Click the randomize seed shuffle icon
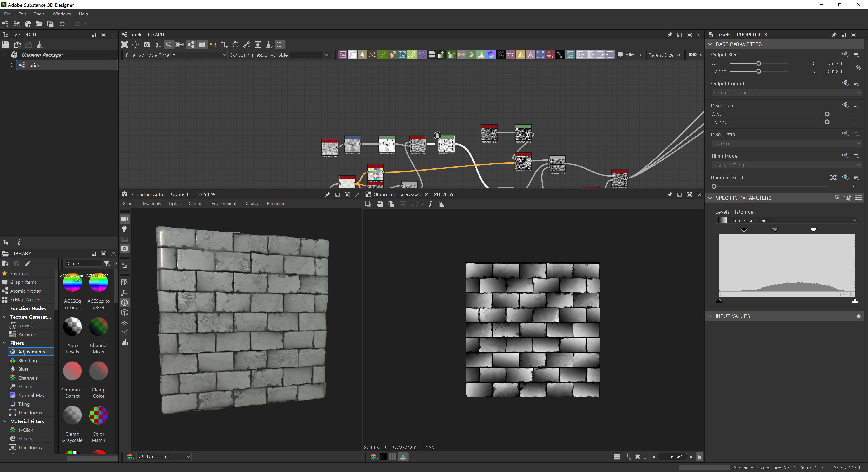 coord(833,178)
